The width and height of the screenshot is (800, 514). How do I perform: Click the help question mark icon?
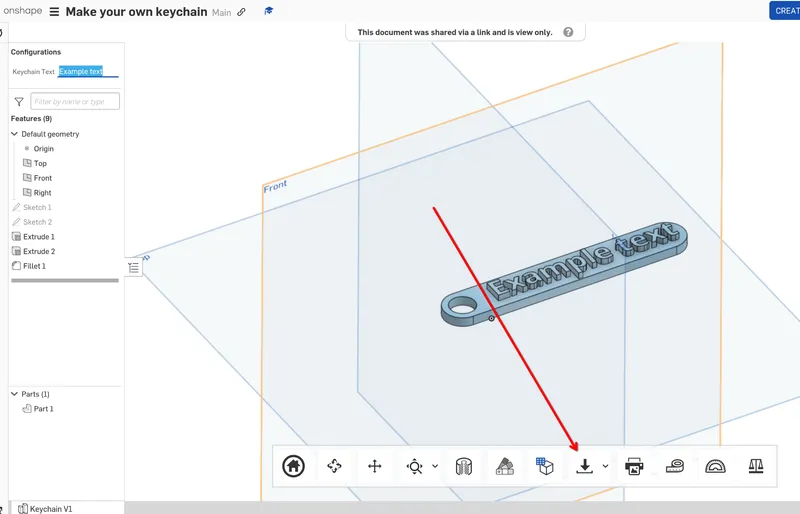click(x=568, y=32)
